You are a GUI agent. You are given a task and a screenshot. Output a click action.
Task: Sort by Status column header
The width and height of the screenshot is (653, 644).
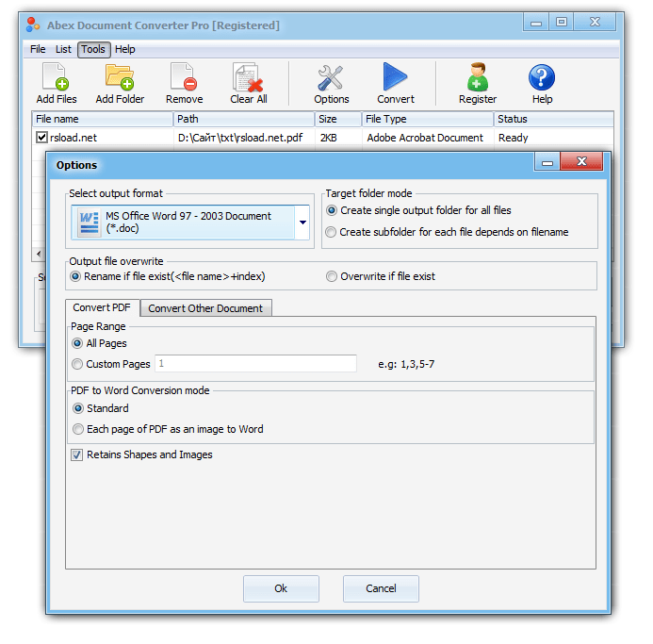pyautogui.click(x=554, y=119)
